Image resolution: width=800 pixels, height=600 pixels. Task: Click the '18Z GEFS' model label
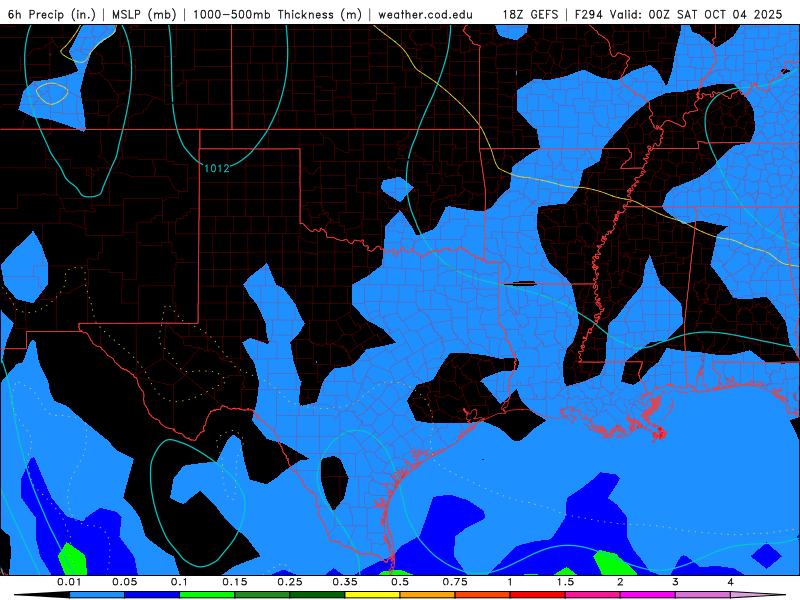click(x=530, y=14)
